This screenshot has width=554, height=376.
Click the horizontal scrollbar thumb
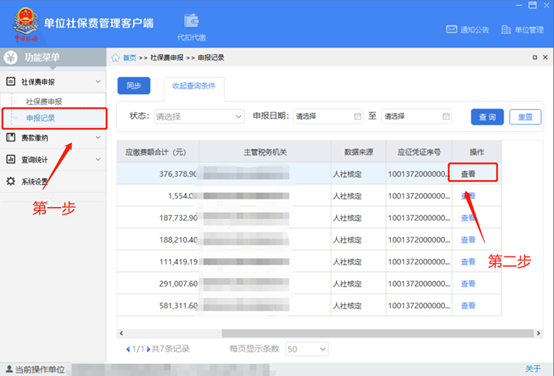(377, 333)
